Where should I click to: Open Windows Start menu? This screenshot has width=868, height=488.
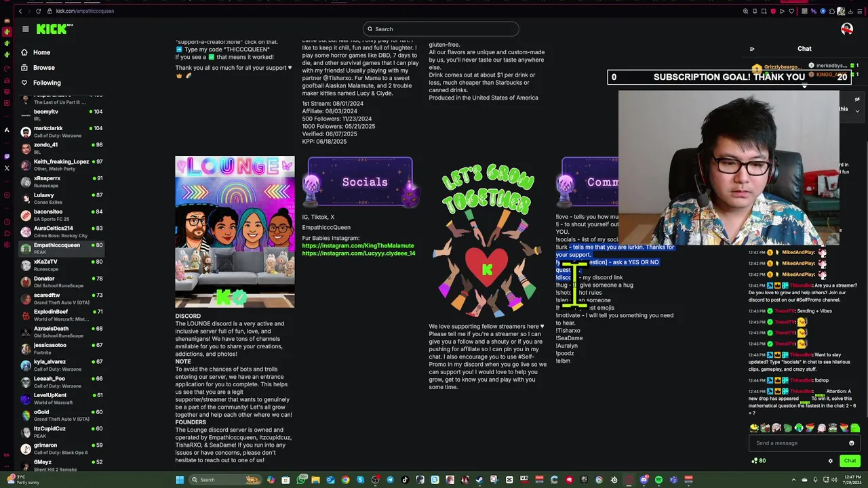(x=180, y=480)
